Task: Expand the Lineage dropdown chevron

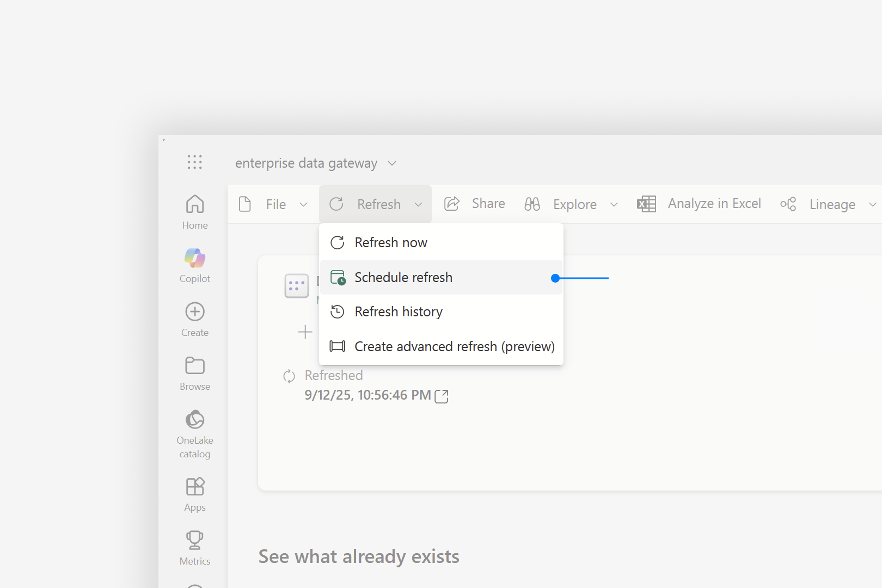Action: tap(873, 205)
